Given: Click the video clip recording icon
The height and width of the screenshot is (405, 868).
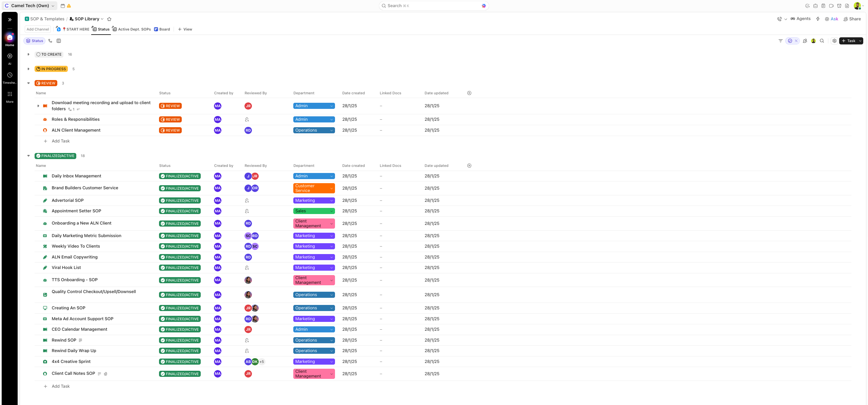Looking at the screenshot, I should coord(831,6).
